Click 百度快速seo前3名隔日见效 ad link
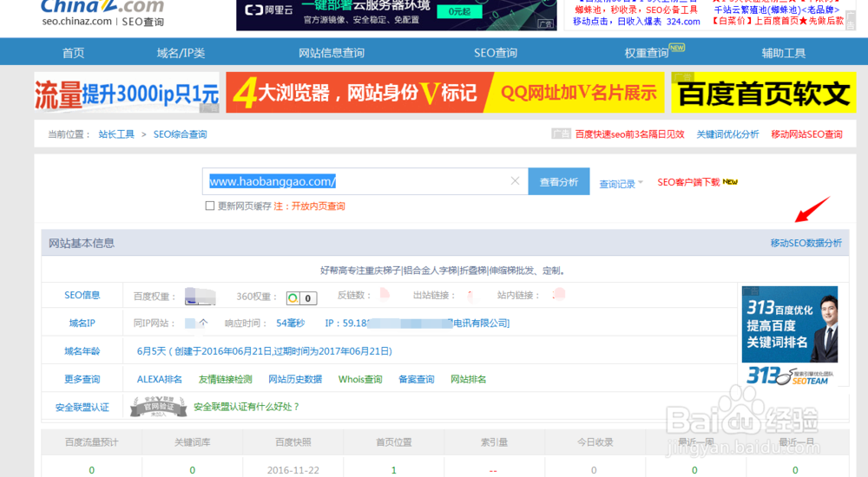Viewport: 868px width, 477px height. 630,134
